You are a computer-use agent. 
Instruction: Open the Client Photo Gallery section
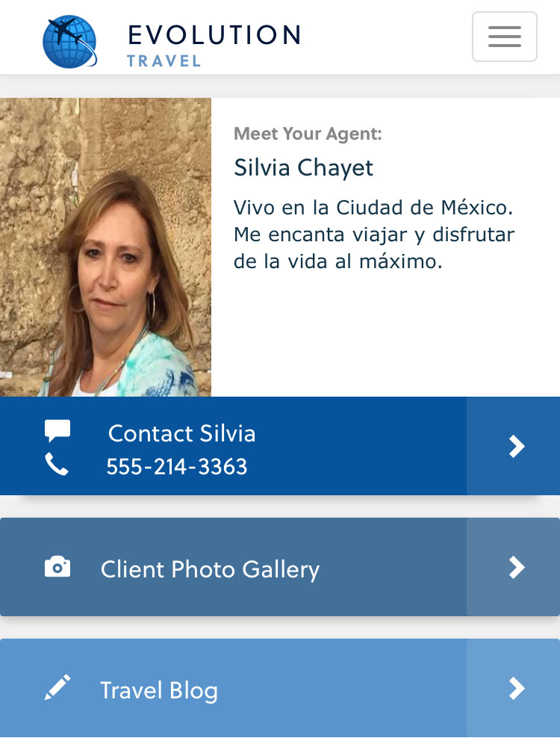(210, 569)
